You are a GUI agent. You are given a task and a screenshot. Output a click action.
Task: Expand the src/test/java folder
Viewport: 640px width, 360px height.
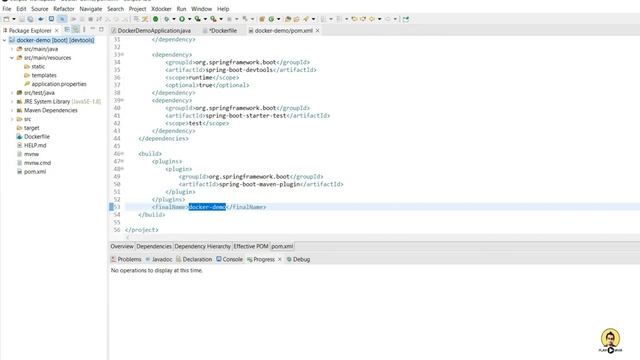pyautogui.click(x=12, y=93)
